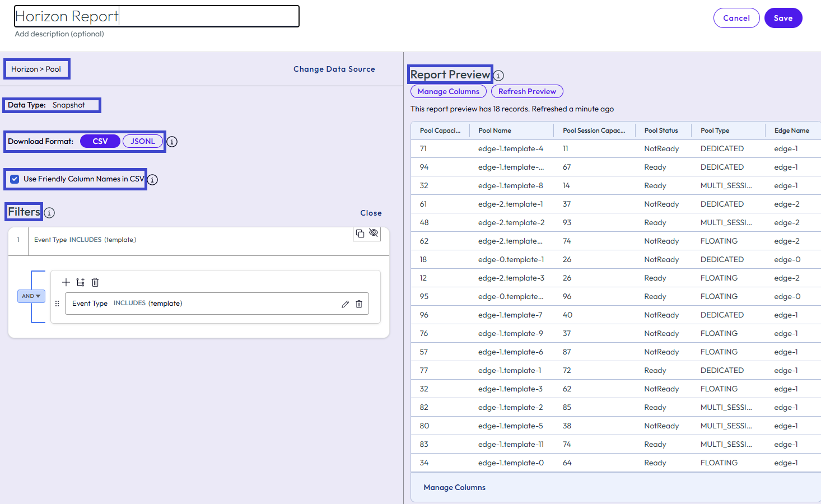
Task: Click cell edge-1.template-0
Action: click(x=511, y=463)
